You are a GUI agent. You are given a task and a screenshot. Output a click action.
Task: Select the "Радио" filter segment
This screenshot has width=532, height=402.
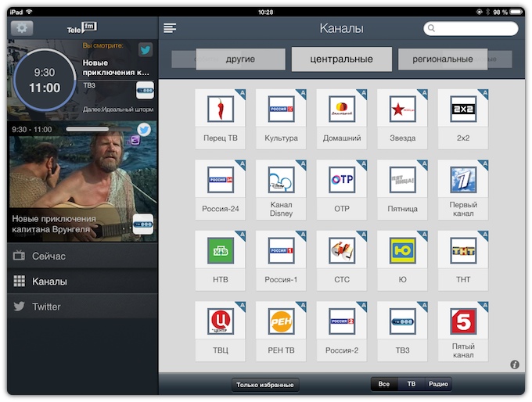pyautogui.click(x=438, y=384)
